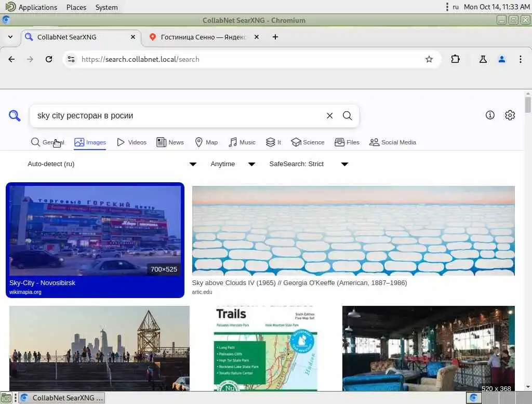Bookmark this page with the star icon

429,59
